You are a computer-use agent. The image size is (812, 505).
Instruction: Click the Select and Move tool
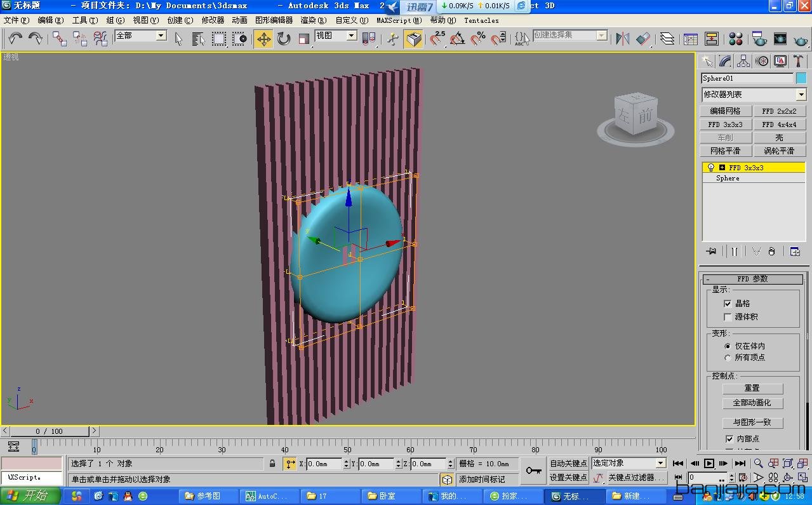(x=263, y=39)
